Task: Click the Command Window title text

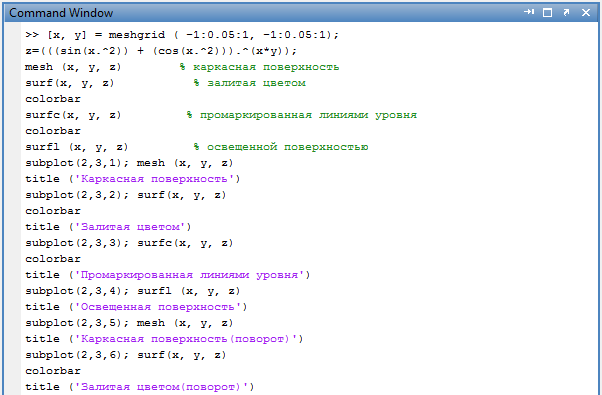Action: (61, 13)
